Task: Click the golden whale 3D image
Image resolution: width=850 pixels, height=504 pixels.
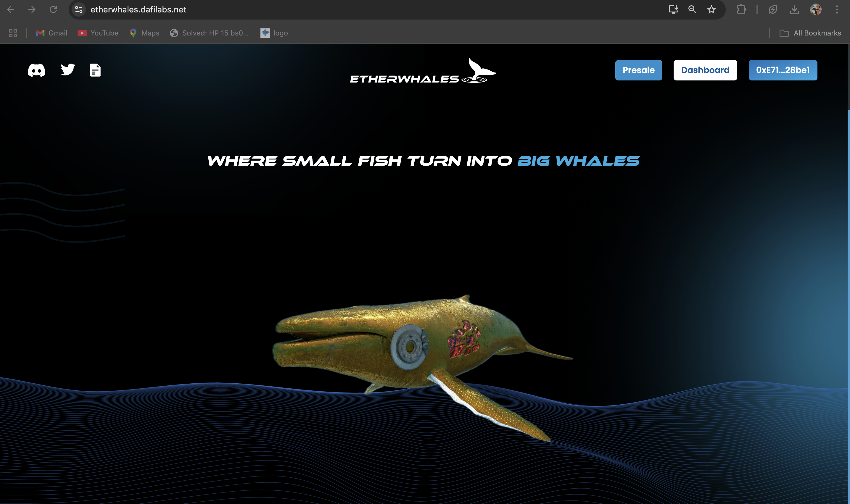Action: tap(422, 368)
